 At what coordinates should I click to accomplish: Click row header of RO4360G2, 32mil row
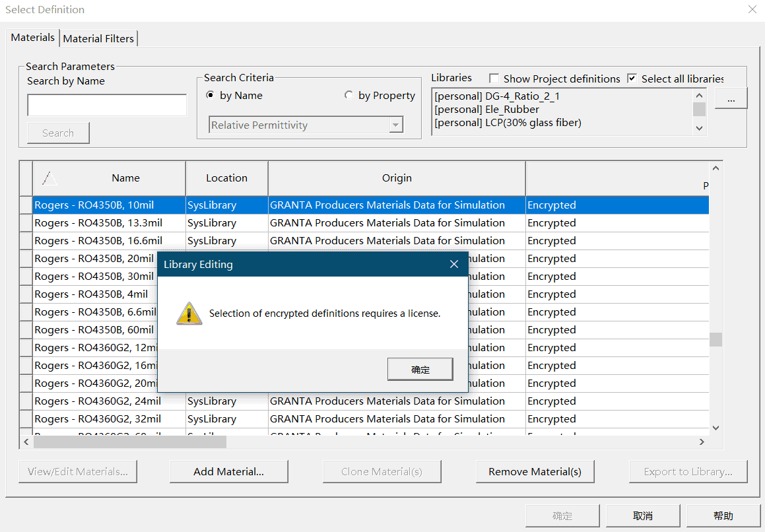pyautogui.click(x=26, y=418)
